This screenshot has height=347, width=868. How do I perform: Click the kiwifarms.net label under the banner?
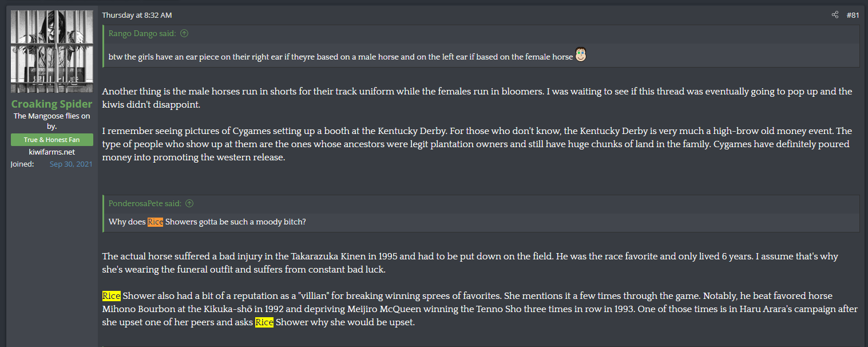click(51, 152)
